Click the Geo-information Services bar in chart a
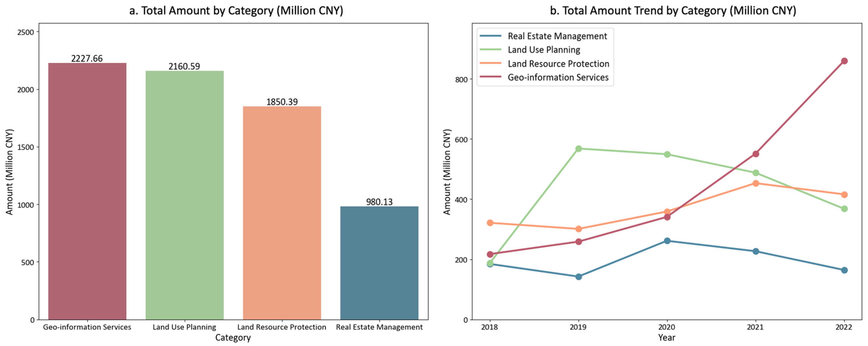This screenshot has width=868, height=346. [x=87, y=191]
